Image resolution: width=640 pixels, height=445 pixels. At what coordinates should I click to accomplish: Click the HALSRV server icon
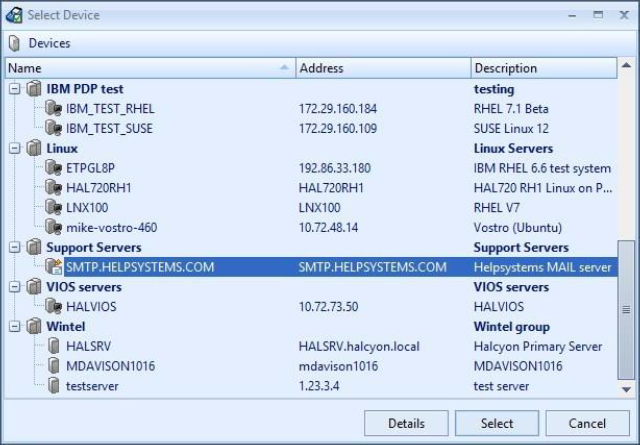(x=54, y=346)
